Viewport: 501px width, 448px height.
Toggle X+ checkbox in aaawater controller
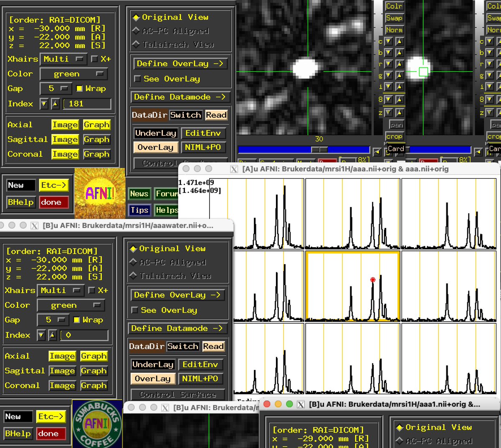(x=98, y=290)
